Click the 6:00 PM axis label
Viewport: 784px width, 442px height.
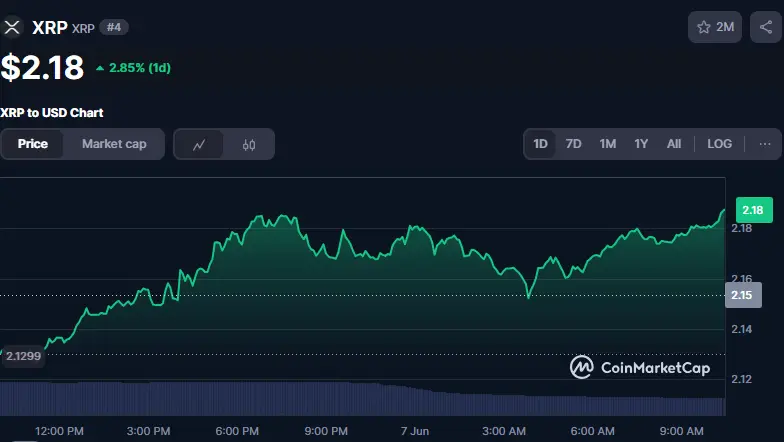237,431
